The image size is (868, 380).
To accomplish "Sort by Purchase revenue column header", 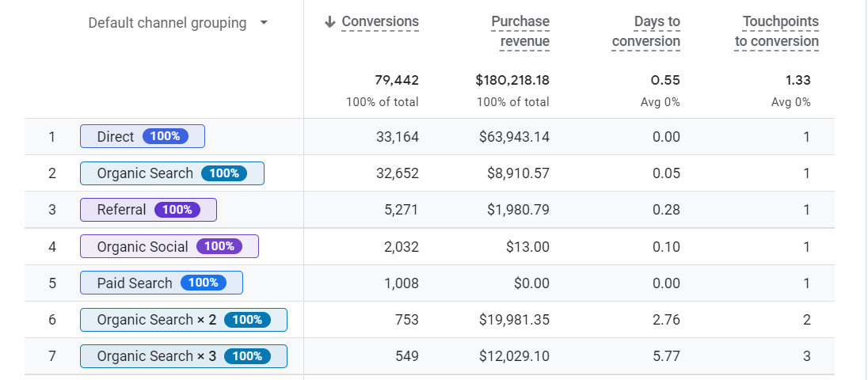I will (520, 32).
